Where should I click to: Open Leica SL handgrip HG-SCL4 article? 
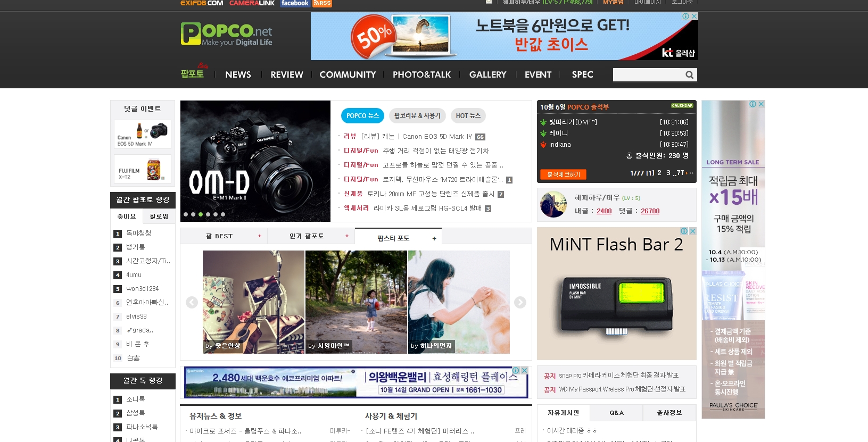click(427, 209)
